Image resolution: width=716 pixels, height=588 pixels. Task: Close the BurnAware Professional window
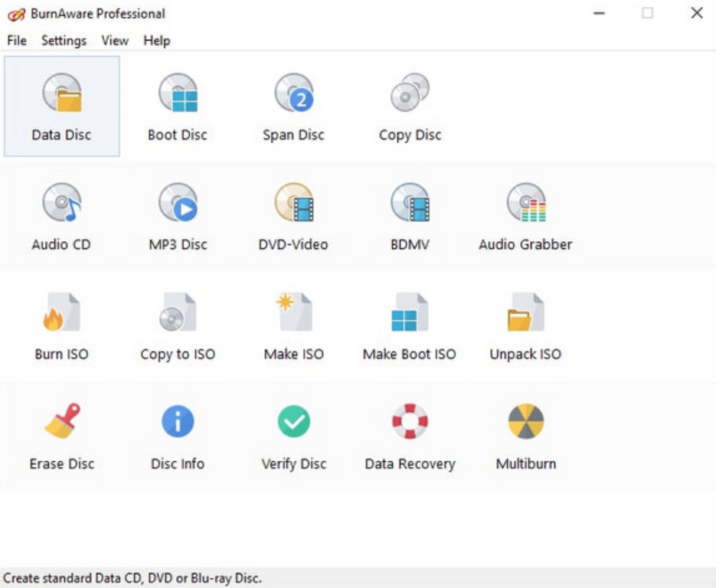pyautogui.click(x=696, y=13)
